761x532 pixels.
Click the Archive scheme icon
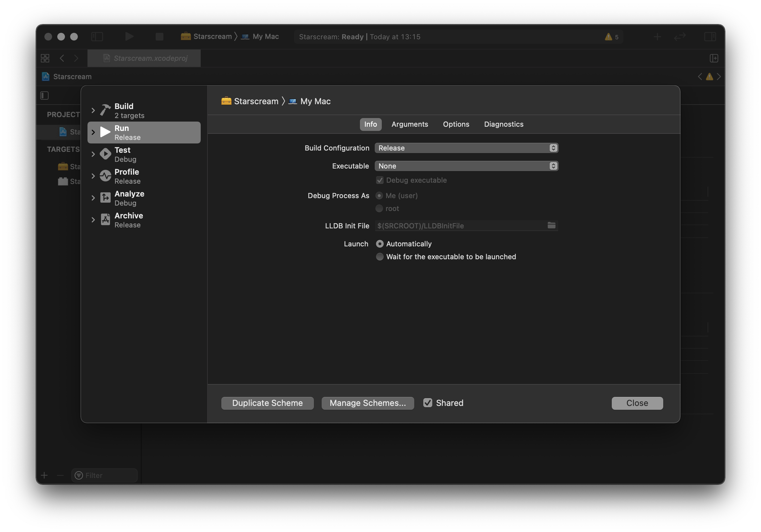(x=105, y=220)
